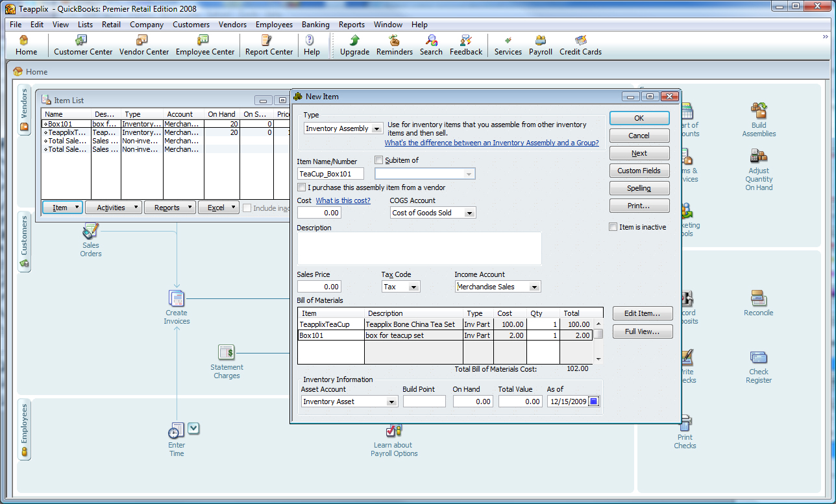Click the Description text area
836x504 pixels.
coord(419,248)
